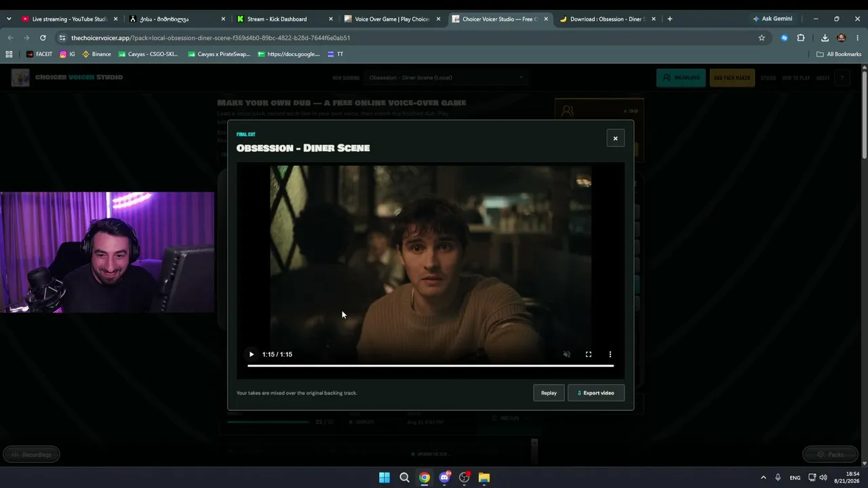
Task: Open the All Bookmarks folder
Action: (x=839, y=54)
